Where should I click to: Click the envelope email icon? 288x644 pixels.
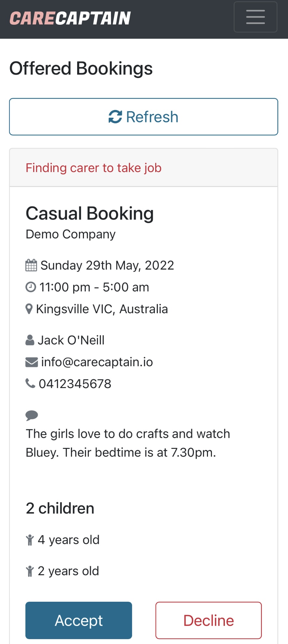(x=32, y=362)
